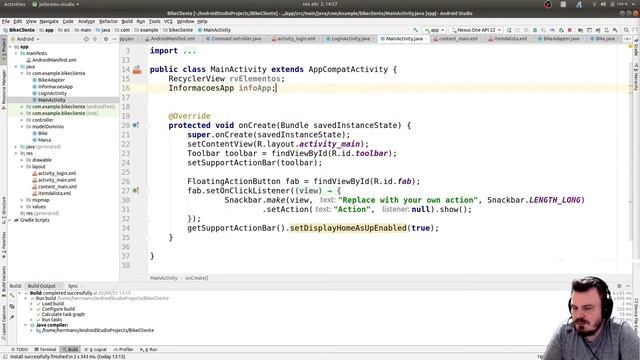Screen dimensions: 640x360
Task: Open the Profiler tool window
Action: 123,350
